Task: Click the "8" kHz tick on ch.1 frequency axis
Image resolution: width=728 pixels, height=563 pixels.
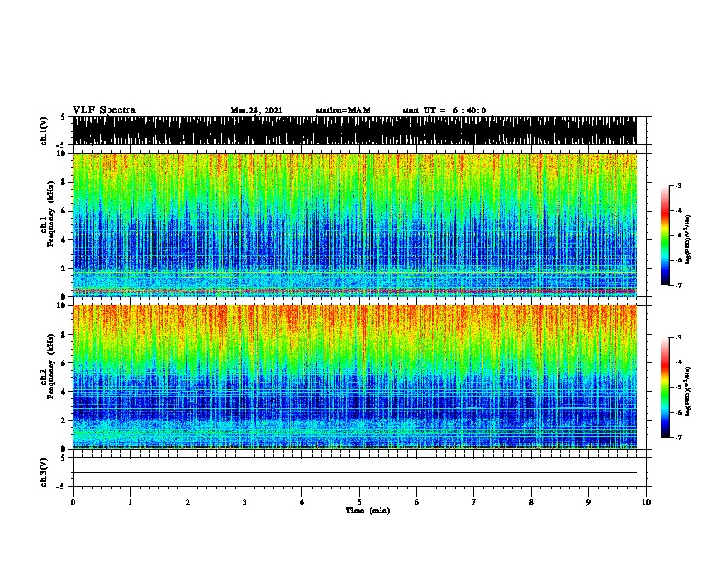Action: [64, 182]
